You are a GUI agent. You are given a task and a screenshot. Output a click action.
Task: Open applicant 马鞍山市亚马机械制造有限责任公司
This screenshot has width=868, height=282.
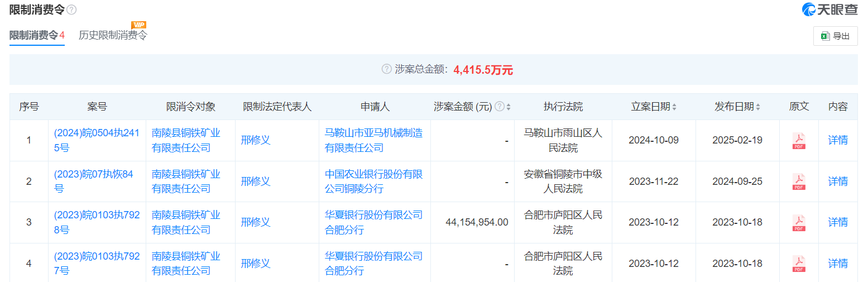click(x=374, y=140)
